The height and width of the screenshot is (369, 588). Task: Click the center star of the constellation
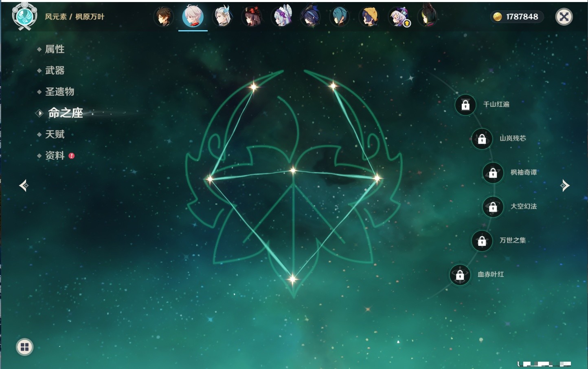(293, 170)
